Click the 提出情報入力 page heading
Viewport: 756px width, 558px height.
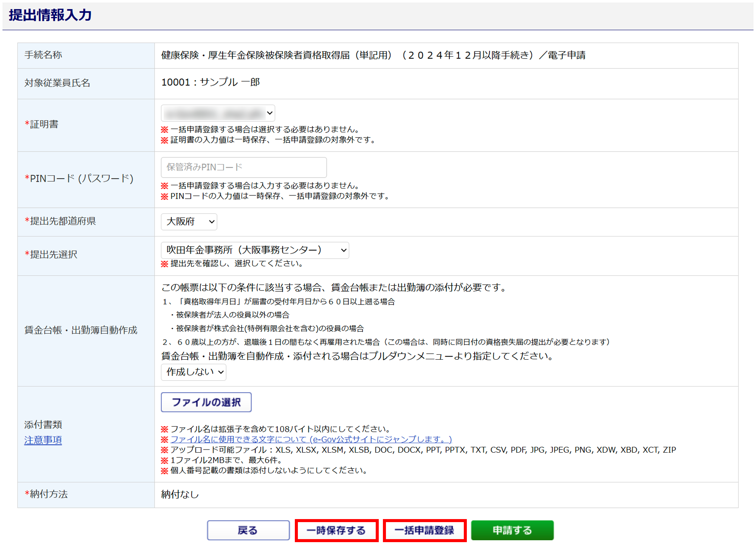tap(50, 15)
